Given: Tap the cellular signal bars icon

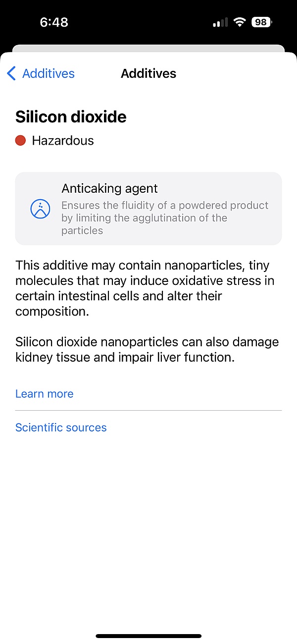Looking at the screenshot, I should click(x=220, y=22).
